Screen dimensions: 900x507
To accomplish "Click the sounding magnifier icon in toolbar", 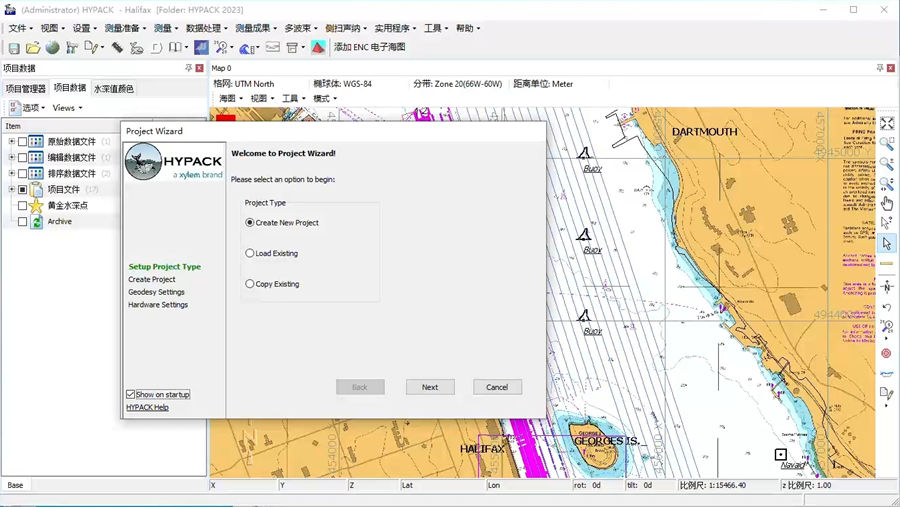I will 221,48.
